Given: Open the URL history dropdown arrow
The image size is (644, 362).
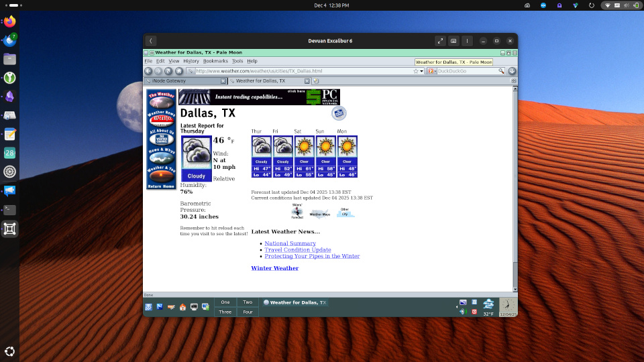Looking at the screenshot, I should [x=421, y=71].
